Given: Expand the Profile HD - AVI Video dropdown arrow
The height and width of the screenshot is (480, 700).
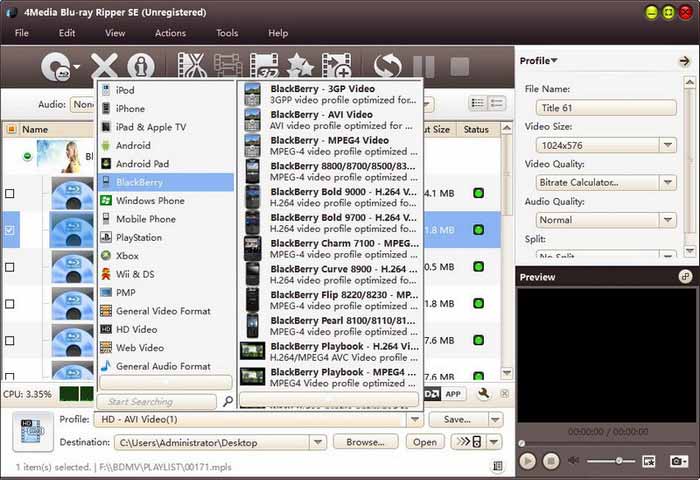Looking at the screenshot, I should tap(415, 419).
